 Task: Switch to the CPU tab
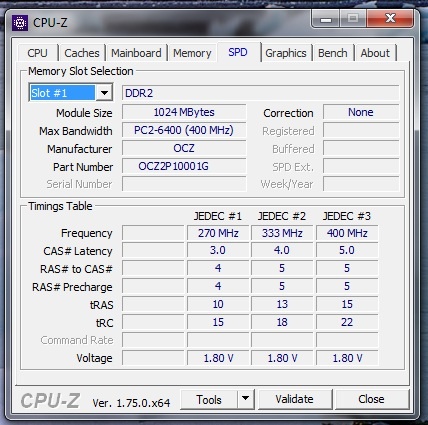tap(37, 53)
